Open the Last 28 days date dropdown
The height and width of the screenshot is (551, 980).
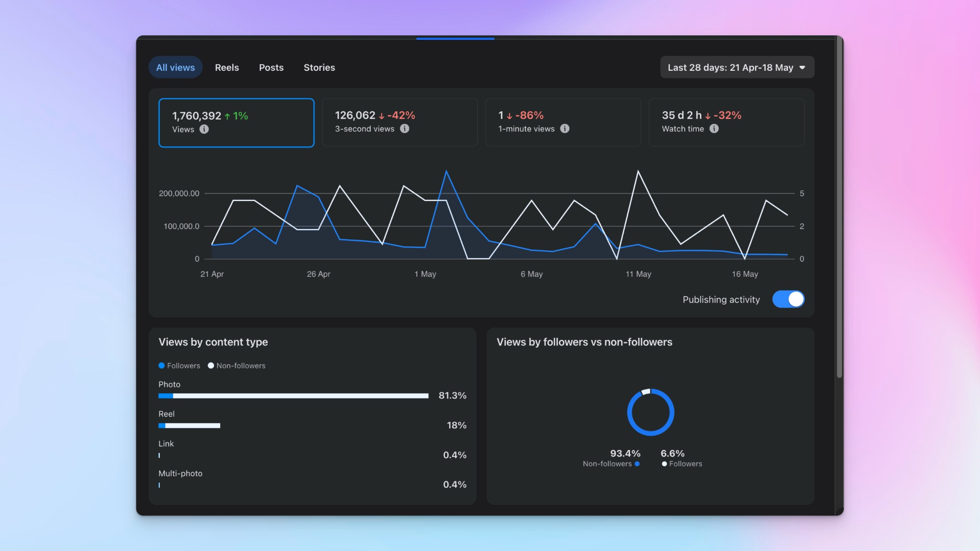coord(737,67)
